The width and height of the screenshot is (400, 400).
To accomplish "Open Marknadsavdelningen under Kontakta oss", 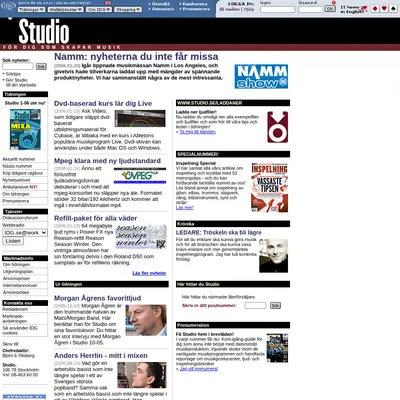I will click(x=15, y=319).
